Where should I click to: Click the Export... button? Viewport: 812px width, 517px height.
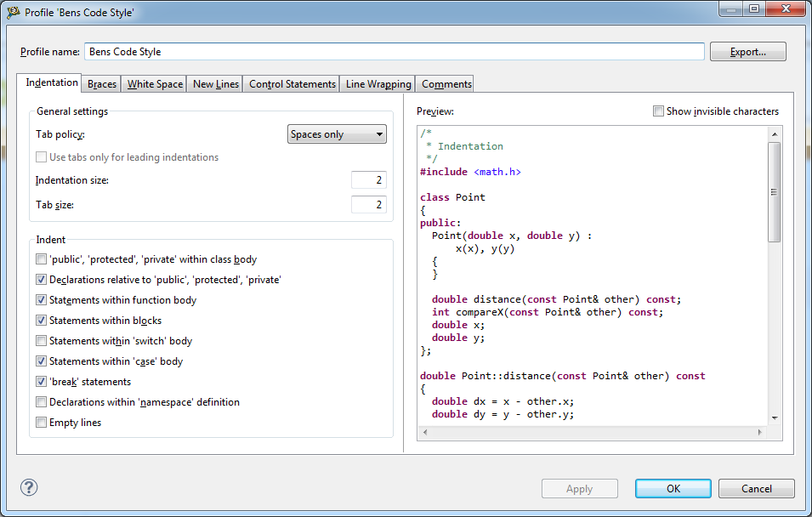coord(747,52)
